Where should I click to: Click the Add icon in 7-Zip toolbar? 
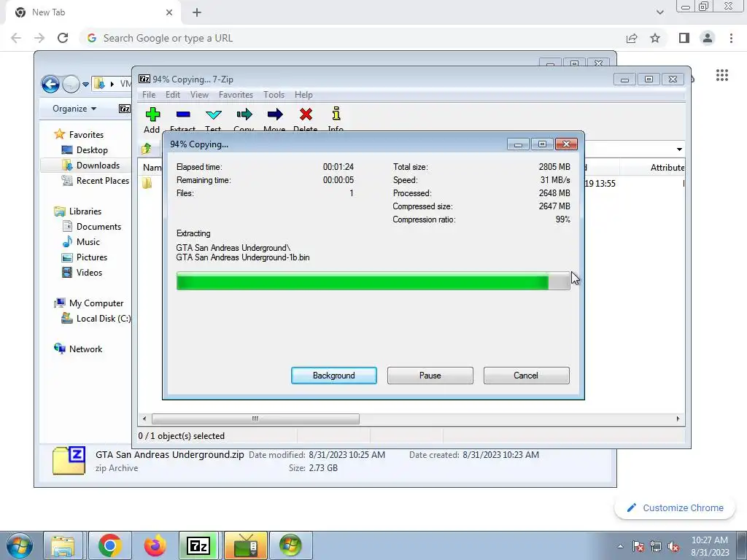coord(152,114)
